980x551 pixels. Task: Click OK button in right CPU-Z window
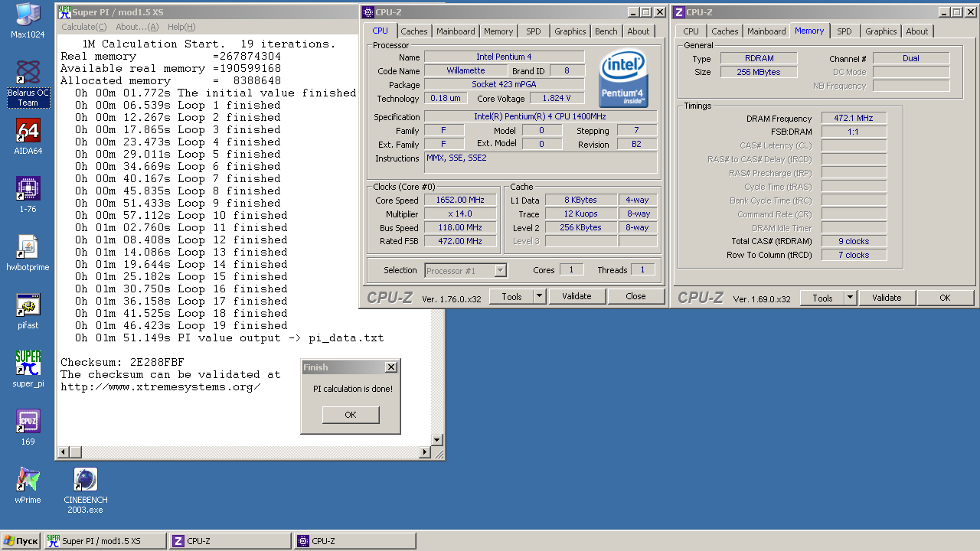pyautogui.click(x=945, y=298)
